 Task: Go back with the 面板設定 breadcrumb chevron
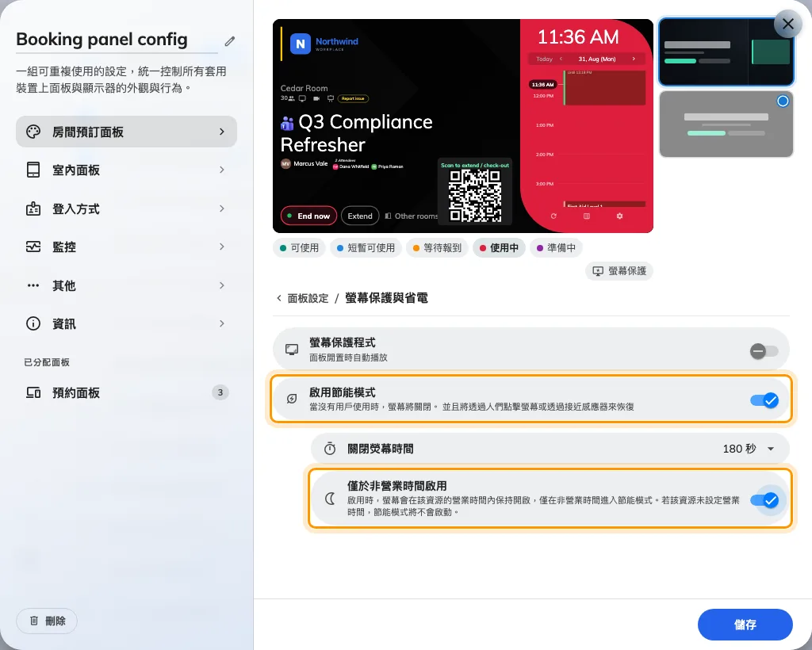point(279,298)
